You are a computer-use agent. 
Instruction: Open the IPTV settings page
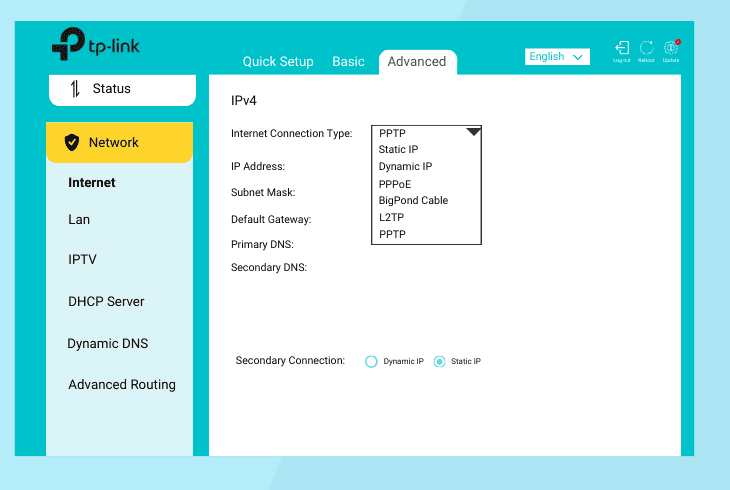point(82,259)
